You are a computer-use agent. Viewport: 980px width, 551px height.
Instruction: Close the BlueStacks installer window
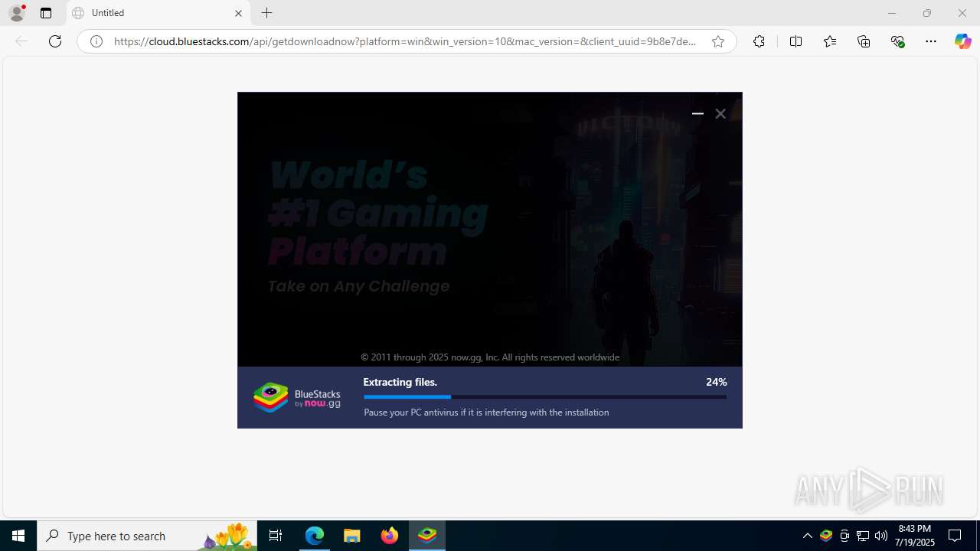pos(720,113)
